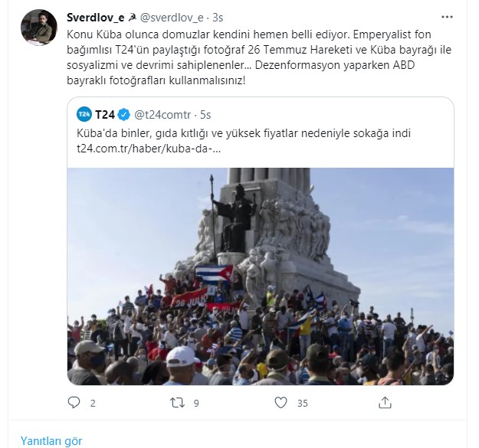479x448 pixels.
Task: Click the T24 round logo avatar
Action: (84, 115)
